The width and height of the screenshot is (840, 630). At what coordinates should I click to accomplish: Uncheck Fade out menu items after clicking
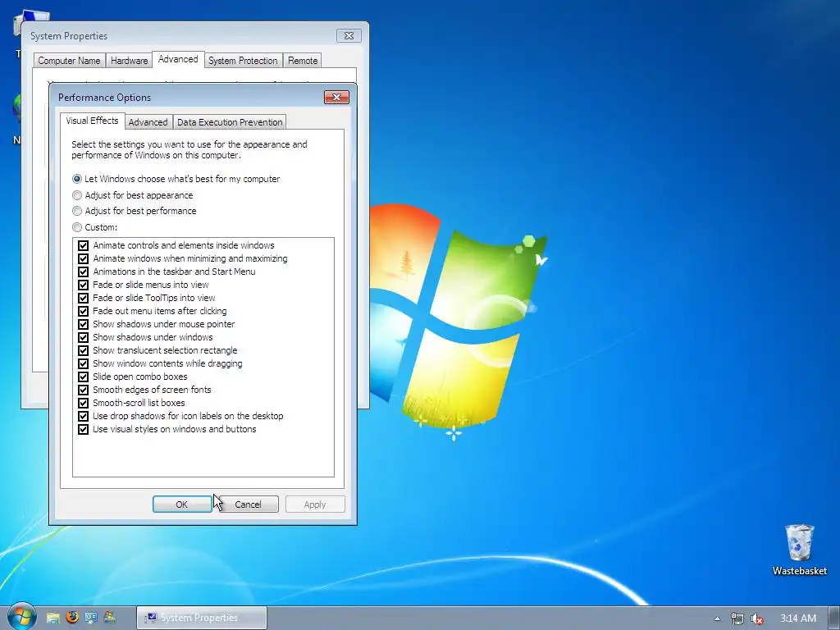coord(83,311)
